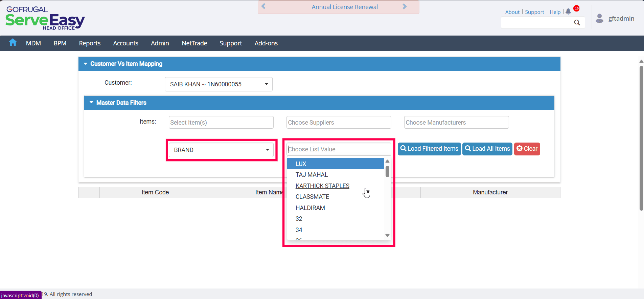Click the search magnifier icon
Viewport: 644px width, 299px height.
coord(577,23)
